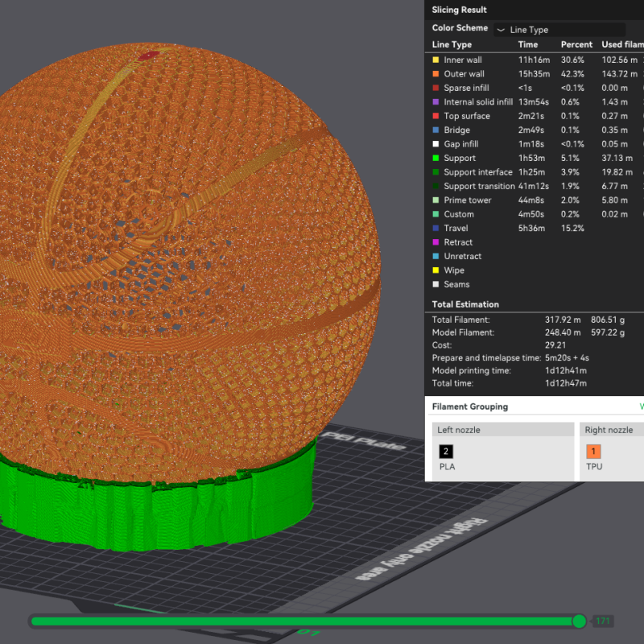Select orange filament 1 TPU chip

(594, 452)
